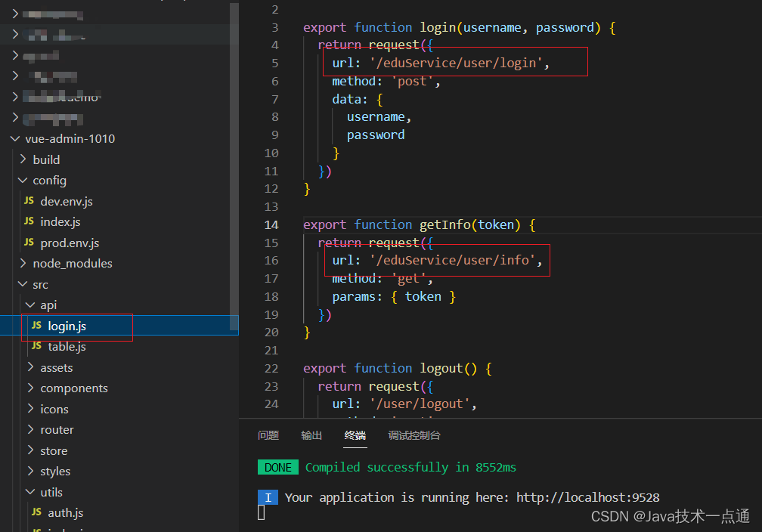Screen dimensions: 762x532
Task: Expand the components folder
Action: [x=30, y=388]
